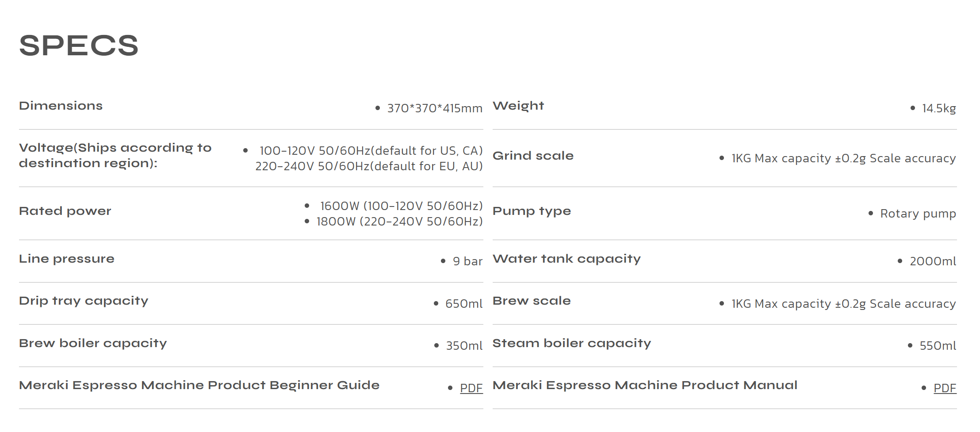
Task: Click the SPECS heading
Action: coord(79,46)
